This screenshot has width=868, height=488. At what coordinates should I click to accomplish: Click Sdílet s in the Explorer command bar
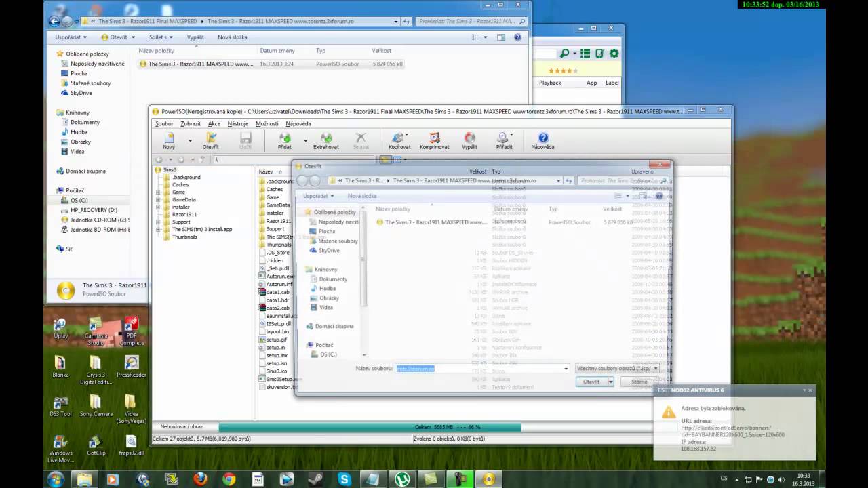[160, 37]
